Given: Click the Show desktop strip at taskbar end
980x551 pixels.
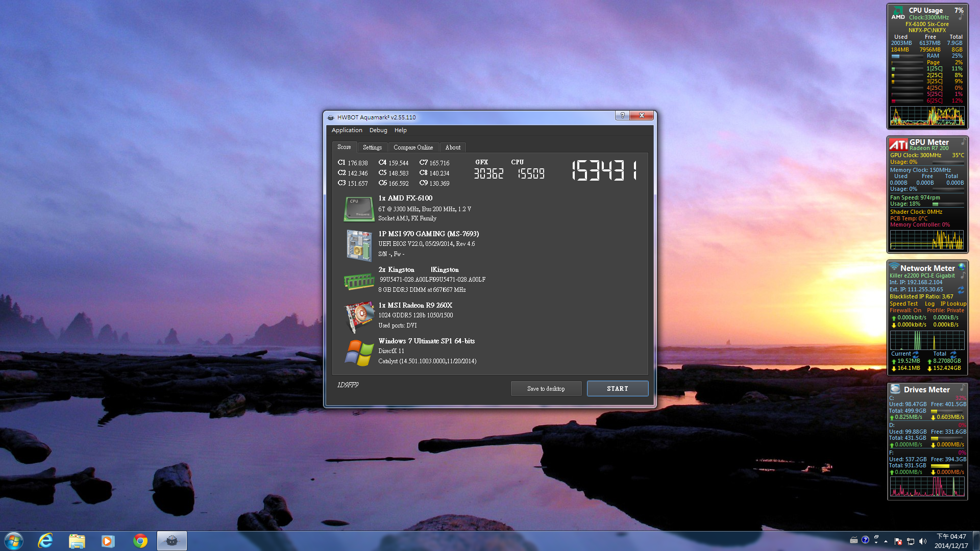Looking at the screenshot, I should (976, 541).
